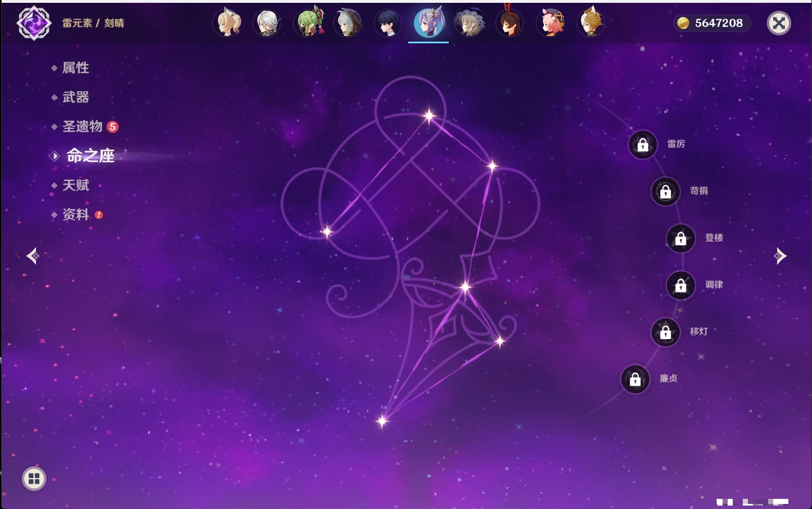812x509 pixels.
Task: Open the locked 苛捐 constellation node
Action: point(666,191)
